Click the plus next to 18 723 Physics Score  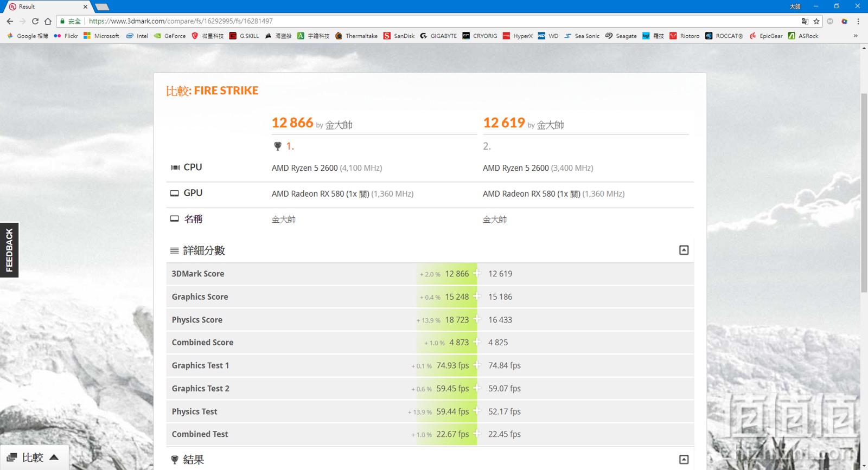pyautogui.click(x=476, y=319)
